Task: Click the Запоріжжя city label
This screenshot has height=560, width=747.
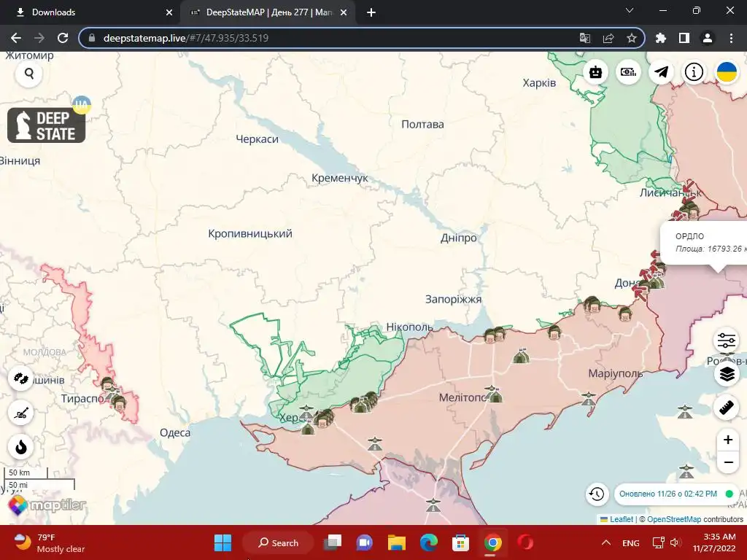Action: (x=454, y=300)
